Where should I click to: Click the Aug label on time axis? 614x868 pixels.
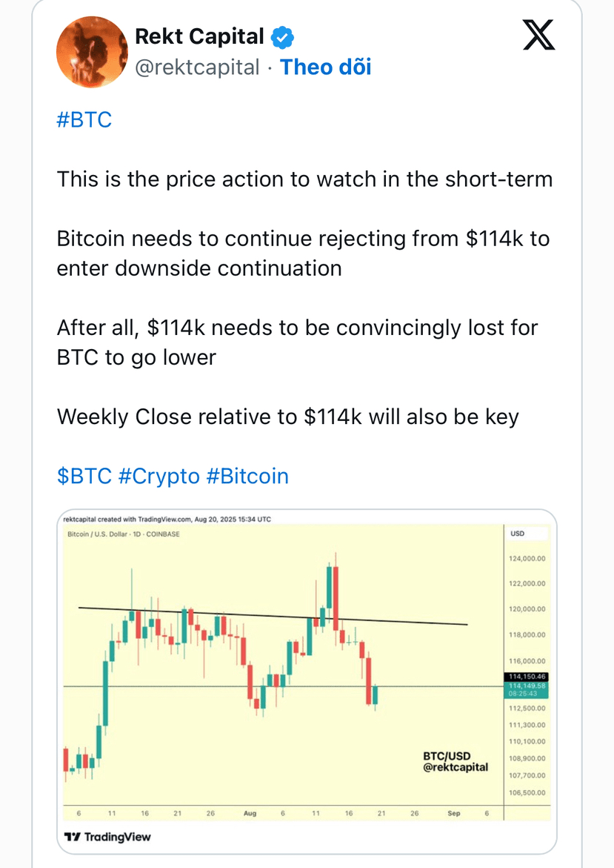pos(250,813)
